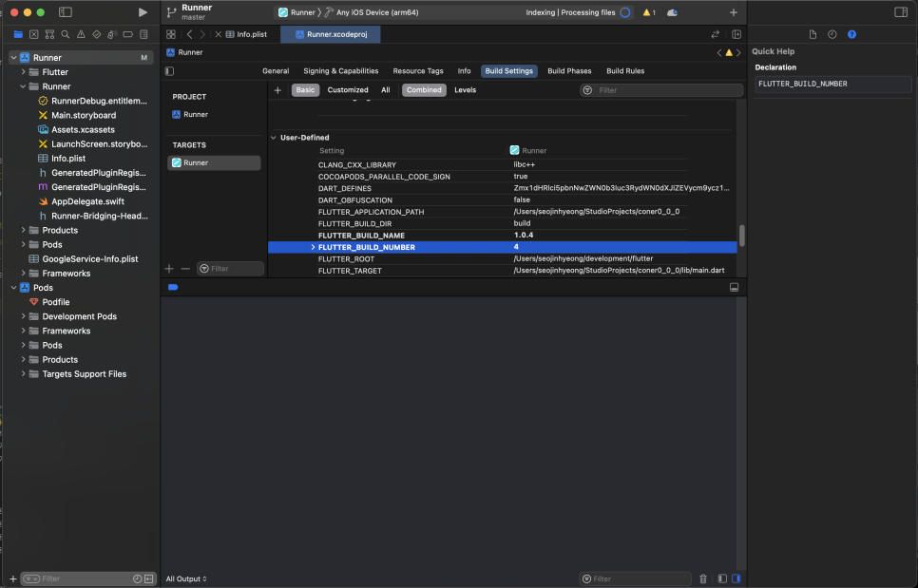Close the Info.plist tab with X

click(x=218, y=34)
